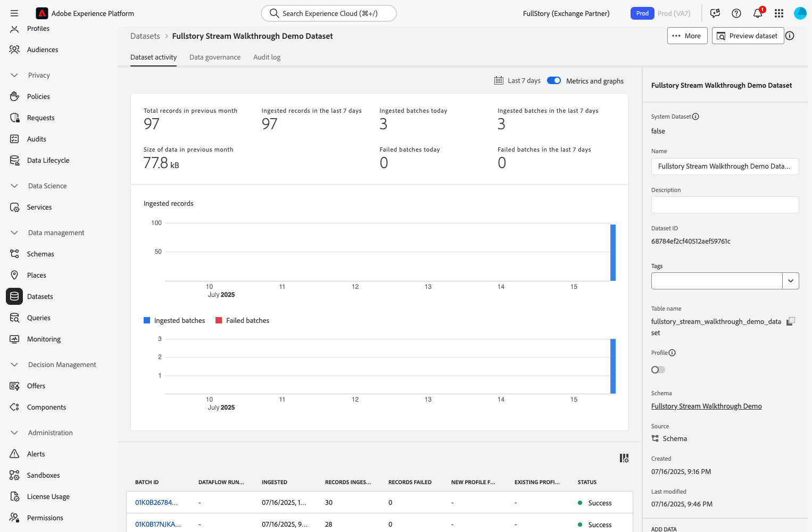
Task: Enable the Profile toggle switch
Action: pos(658,370)
